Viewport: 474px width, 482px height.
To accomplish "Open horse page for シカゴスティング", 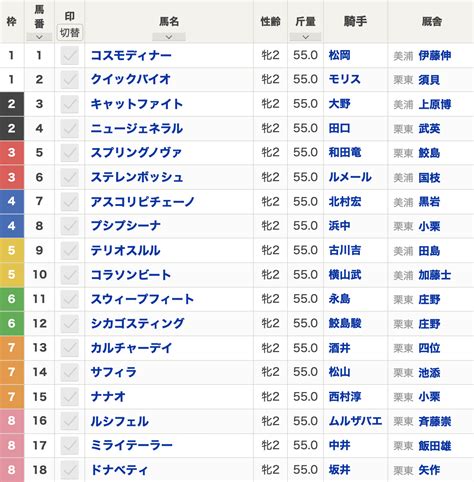I will pos(137,323).
